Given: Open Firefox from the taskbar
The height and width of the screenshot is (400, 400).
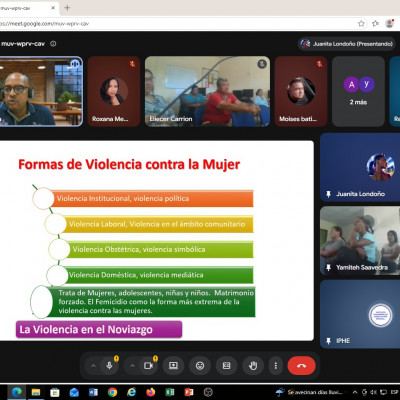Looking at the screenshot, I should point(151,392).
